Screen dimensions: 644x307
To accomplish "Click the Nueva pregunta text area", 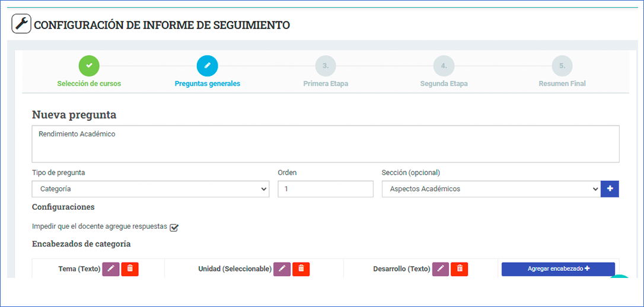I will point(326,144).
